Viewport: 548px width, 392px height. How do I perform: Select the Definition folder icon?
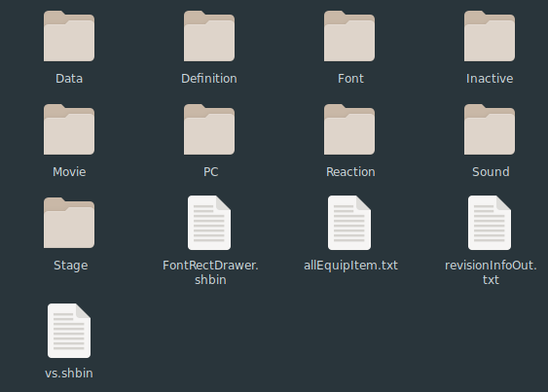click(x=209, y=36)
